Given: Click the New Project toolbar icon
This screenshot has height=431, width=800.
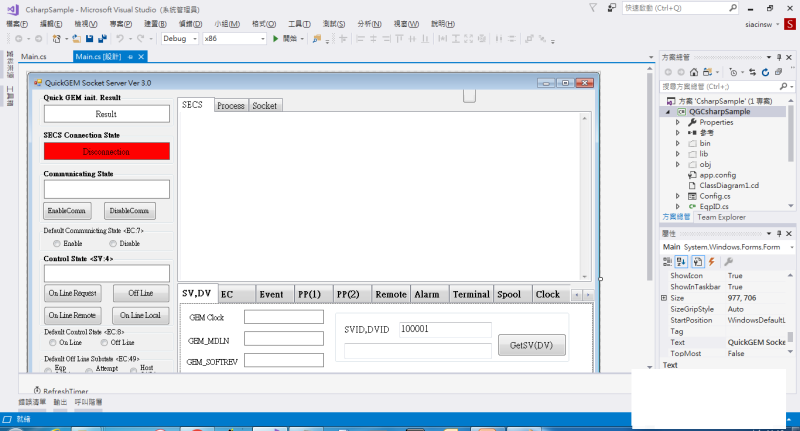Looking at the screenshot, I should coord(57,38).
